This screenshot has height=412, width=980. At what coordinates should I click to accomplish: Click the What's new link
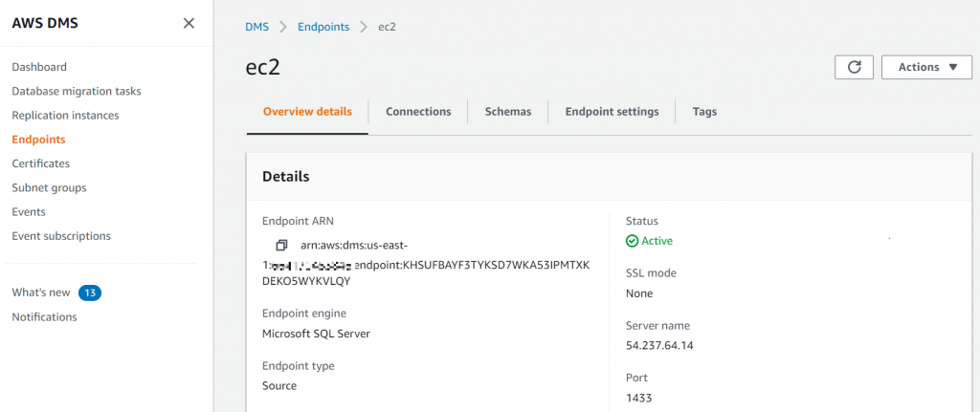[41, 293]
